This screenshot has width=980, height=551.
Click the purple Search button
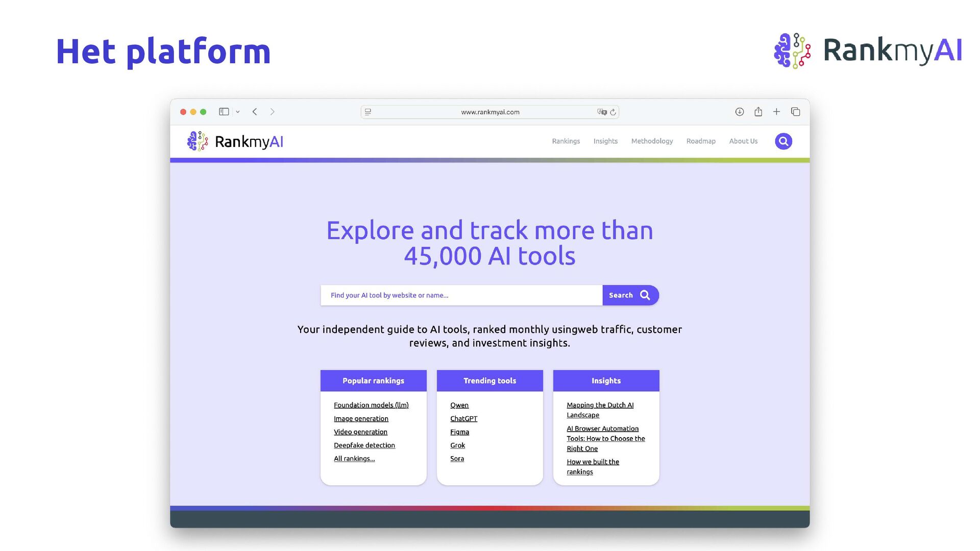630,295
